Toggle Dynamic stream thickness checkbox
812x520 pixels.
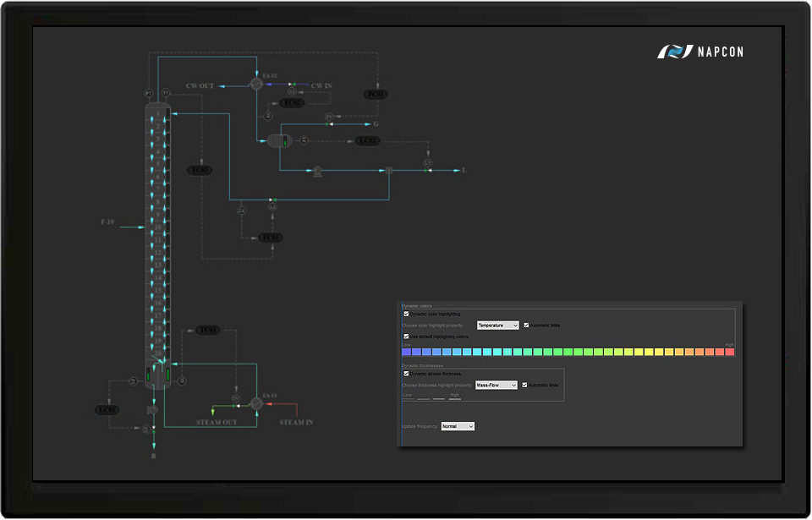(406, 373)
